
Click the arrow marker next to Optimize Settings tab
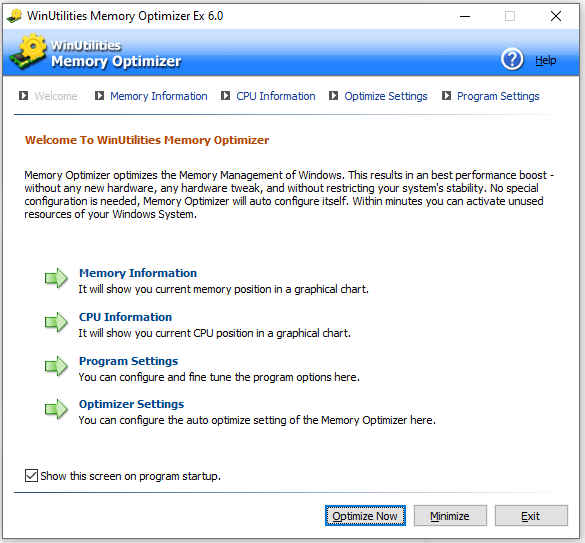click(x=334, y=96)
